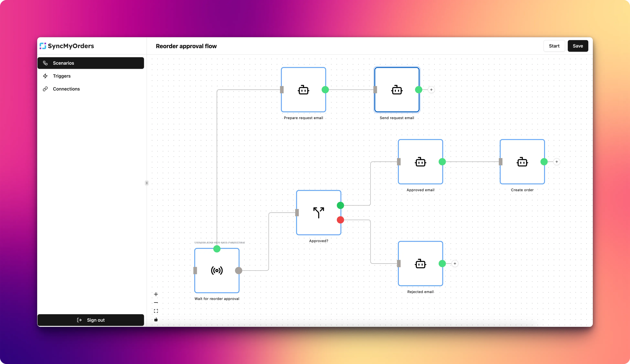Click the Create order label
The height and width of the screenshot is (364, 630).
[x=522, y=190]
